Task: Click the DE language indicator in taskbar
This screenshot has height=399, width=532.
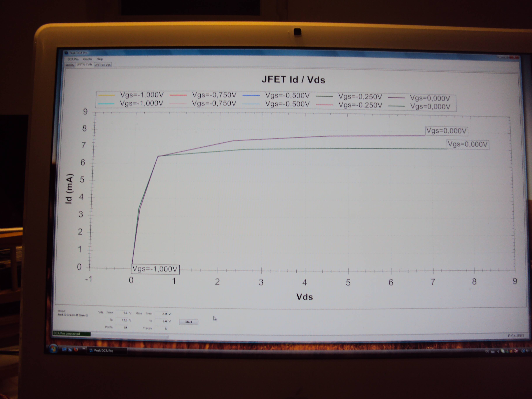Action: tap(487, 351)
